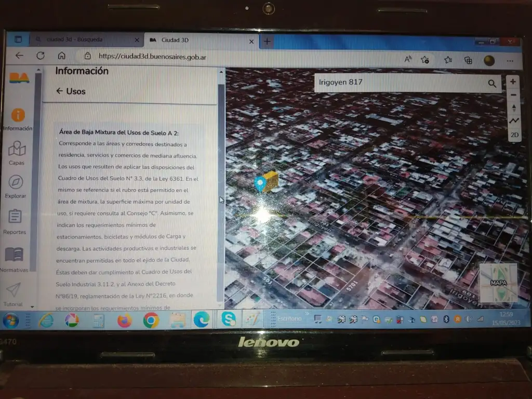View site security lock info
Screen dimensions: 532x399
tap(87, 56)
